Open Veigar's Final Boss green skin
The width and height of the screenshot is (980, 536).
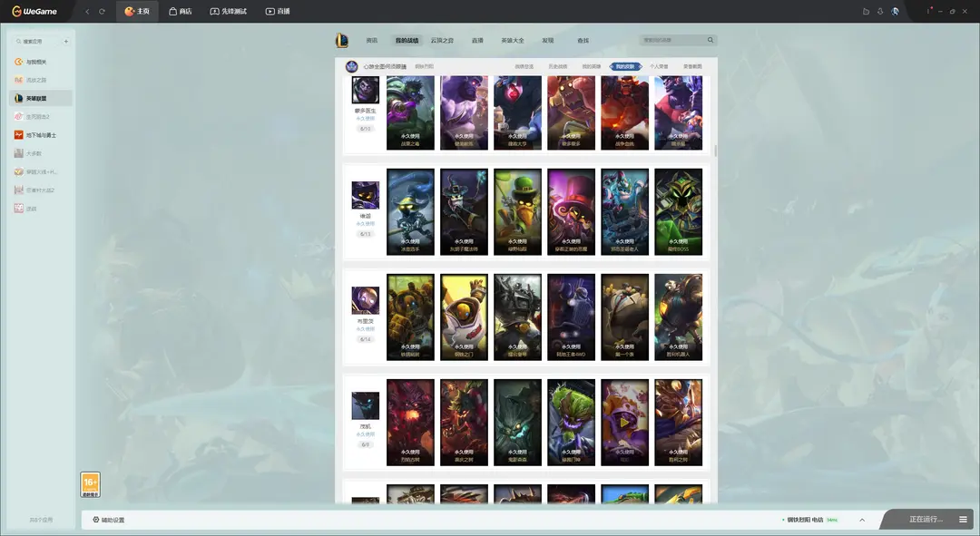point(678,212)
